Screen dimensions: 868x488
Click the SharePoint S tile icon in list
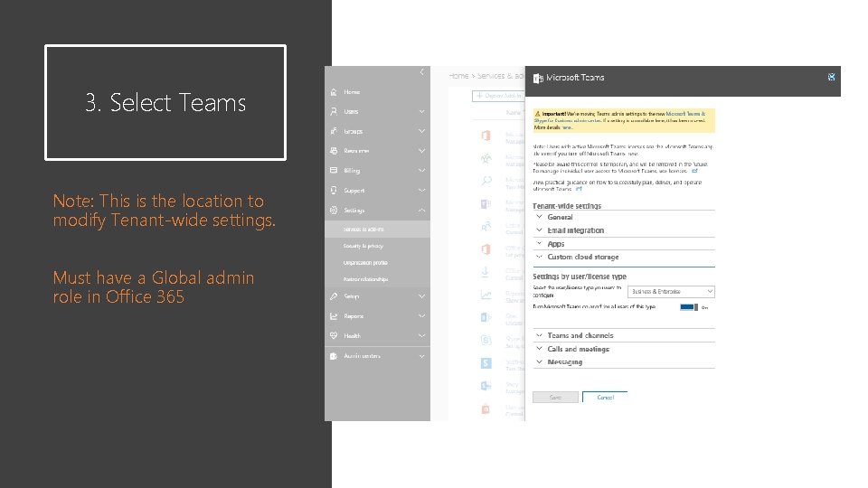click(x=486, y=363)
